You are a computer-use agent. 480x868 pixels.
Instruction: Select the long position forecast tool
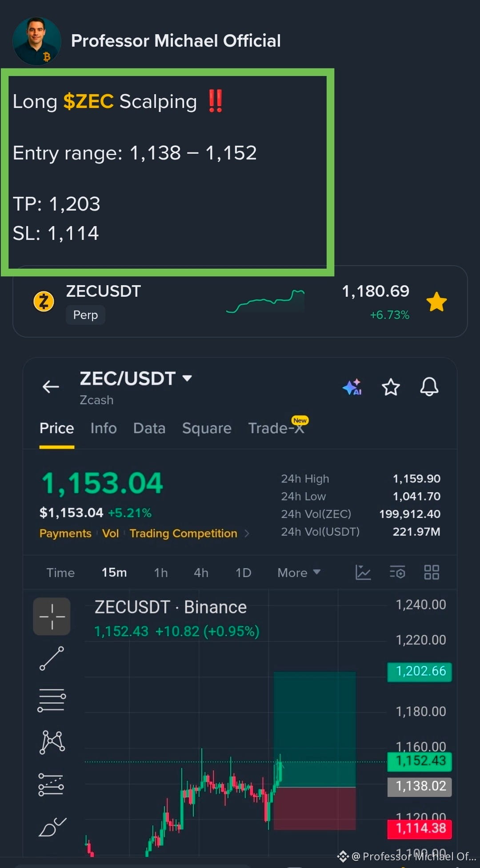pyautogui.click(x=51, y=784)
